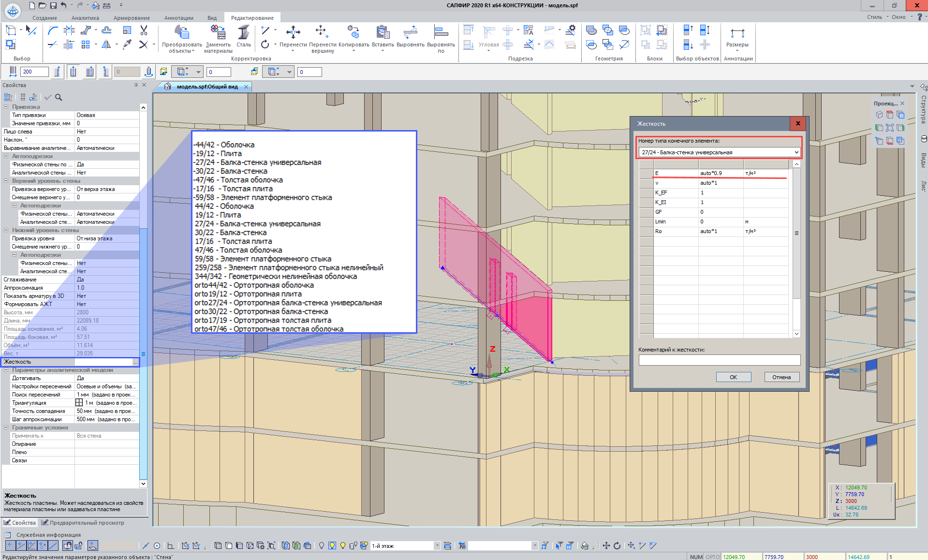Image resolution: width=928 pixels, height=560 pixels.
Task: Open the 1-й этаж floor dropdown
Action: click(x=437, y=545)
